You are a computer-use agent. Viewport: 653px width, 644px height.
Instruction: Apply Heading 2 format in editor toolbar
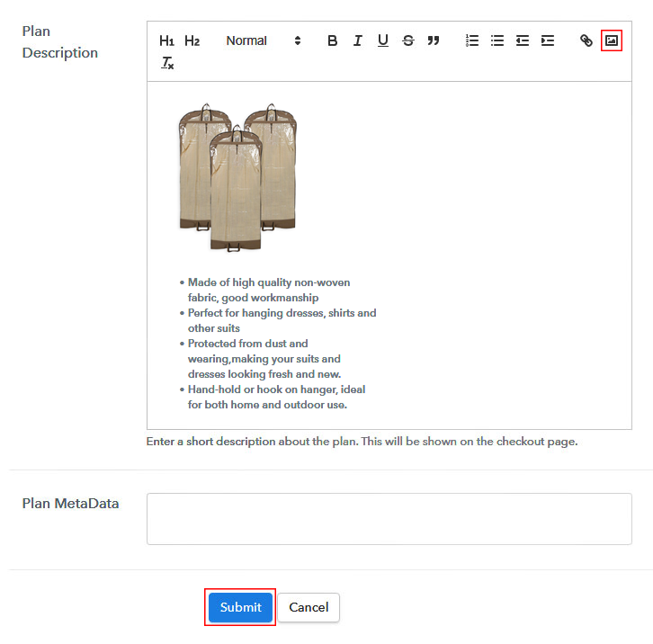tap(192, 40)
